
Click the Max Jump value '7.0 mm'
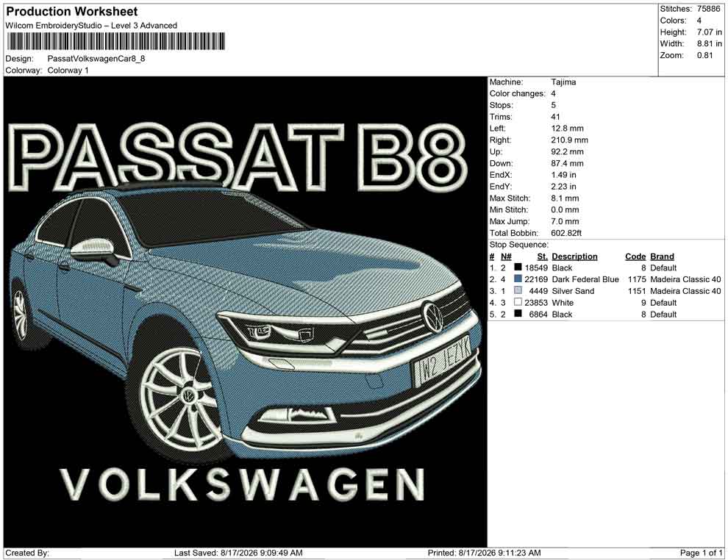coord(565,221)
